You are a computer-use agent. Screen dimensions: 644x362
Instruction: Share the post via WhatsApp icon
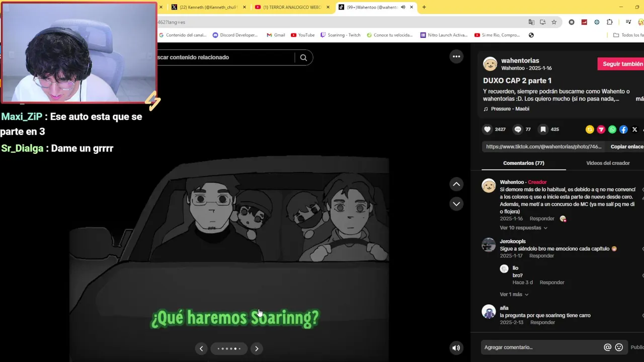tap(612, 129)
